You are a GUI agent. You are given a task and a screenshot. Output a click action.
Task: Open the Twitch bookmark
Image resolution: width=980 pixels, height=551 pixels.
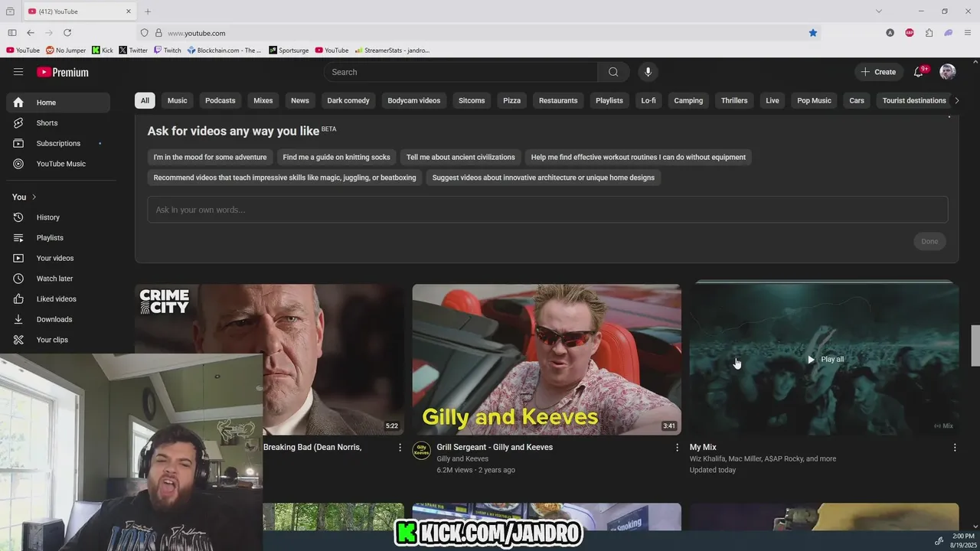(168, 51)
